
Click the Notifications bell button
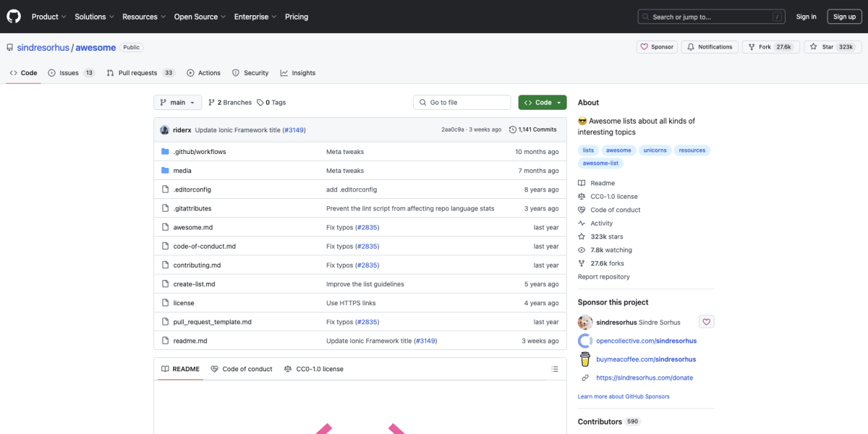tap(710, 47)
